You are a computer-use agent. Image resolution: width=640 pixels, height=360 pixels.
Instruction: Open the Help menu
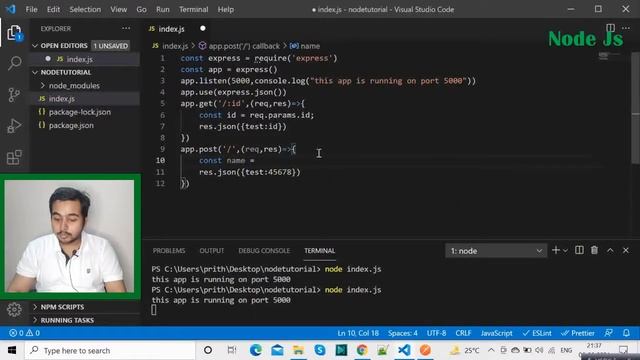coord(225,9)
